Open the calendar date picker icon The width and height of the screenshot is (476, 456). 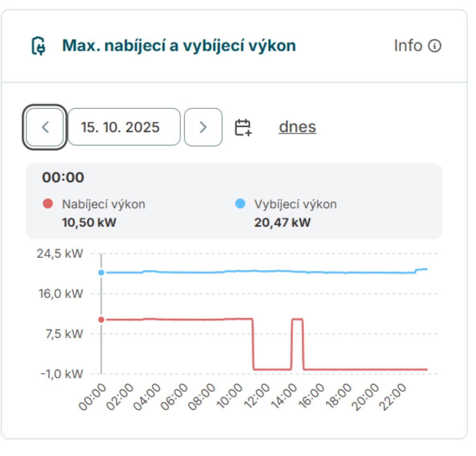point(243,127)
